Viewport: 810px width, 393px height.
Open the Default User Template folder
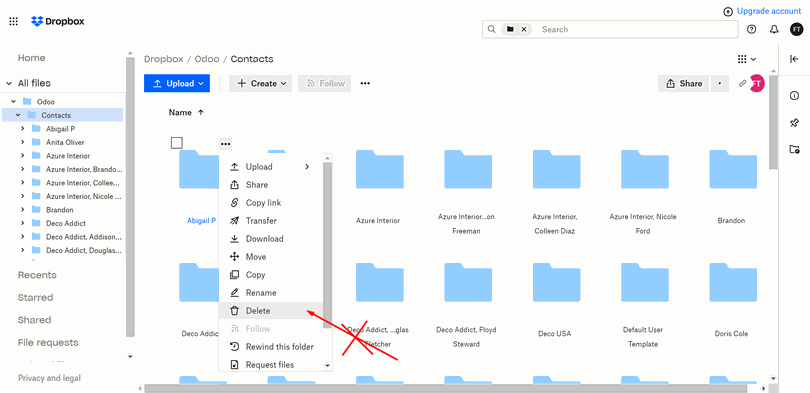click(x=645, y=282)
